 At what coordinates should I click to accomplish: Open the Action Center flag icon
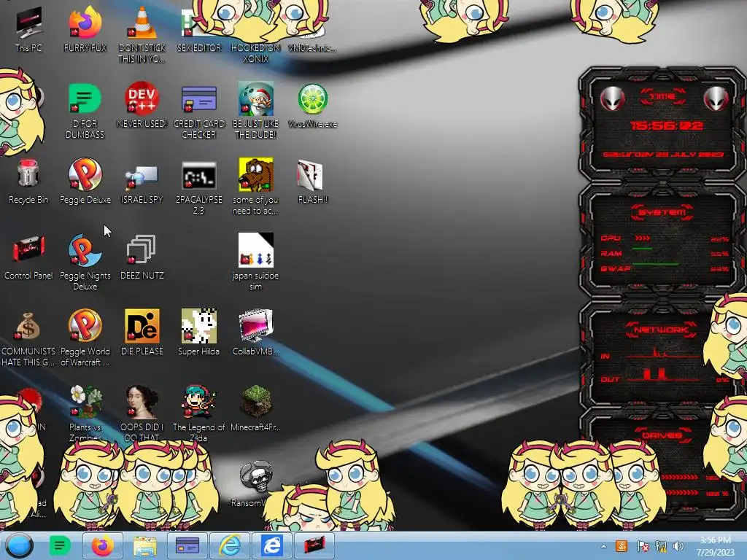643,546
